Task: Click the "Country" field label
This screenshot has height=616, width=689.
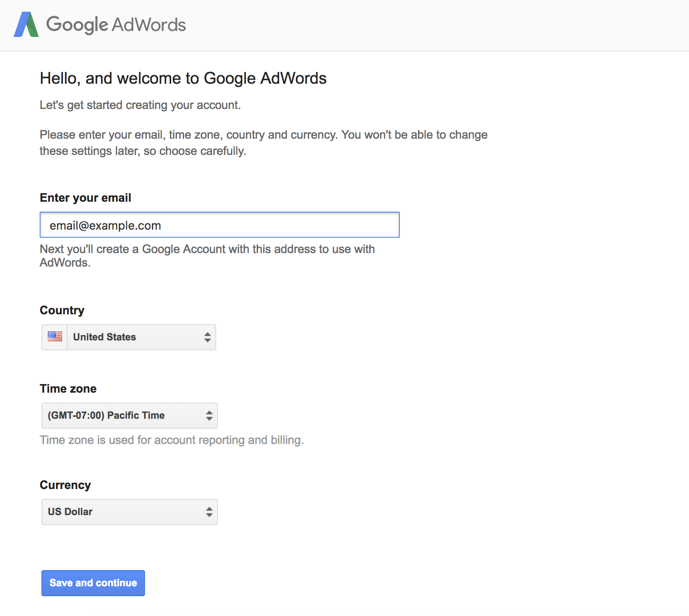Action: click(62, 310)
